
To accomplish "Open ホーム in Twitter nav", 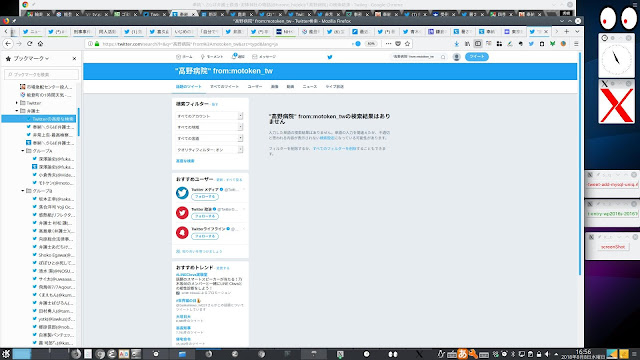I will (x=184, y=57).
